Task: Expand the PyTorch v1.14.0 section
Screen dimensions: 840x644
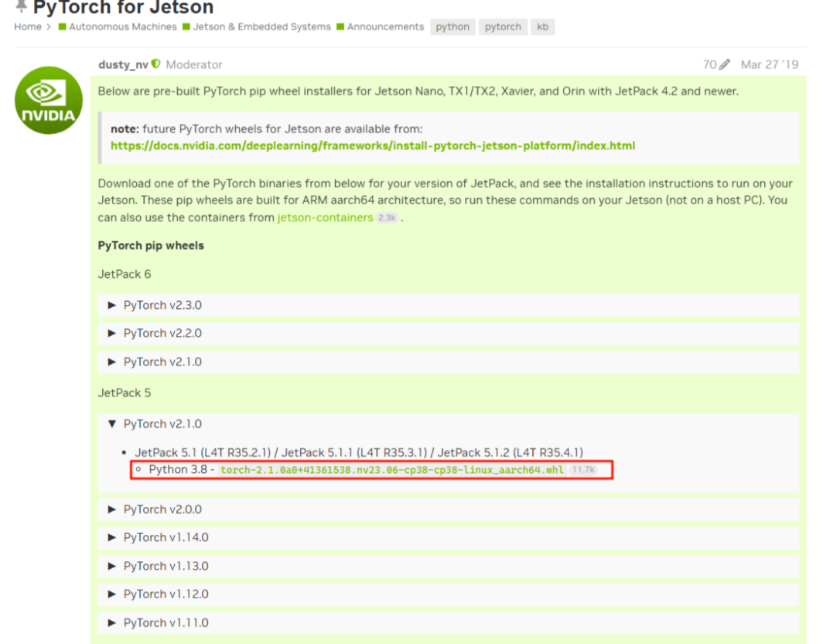Action: 449,537
